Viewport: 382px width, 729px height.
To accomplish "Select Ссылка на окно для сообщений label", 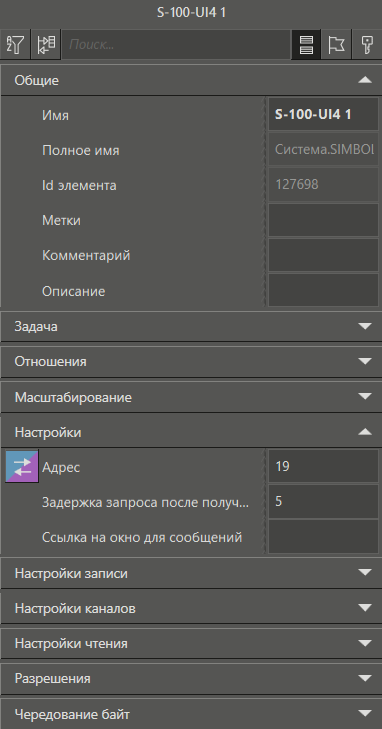I will click(x=142, y=537).
